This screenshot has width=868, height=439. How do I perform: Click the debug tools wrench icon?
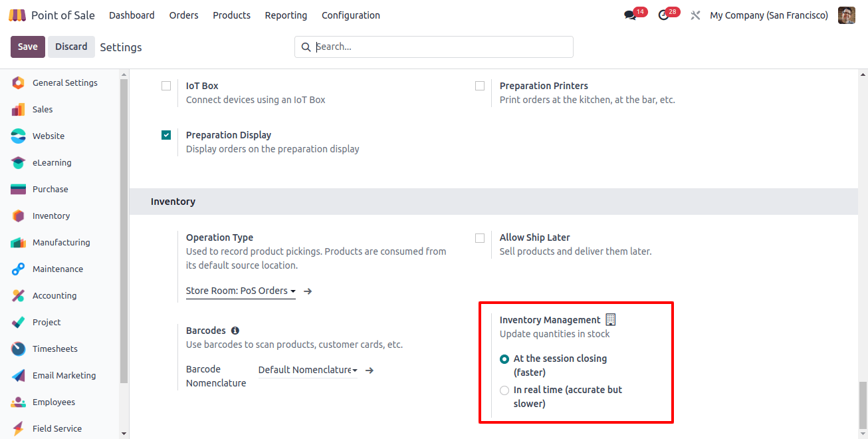[695, 15]
